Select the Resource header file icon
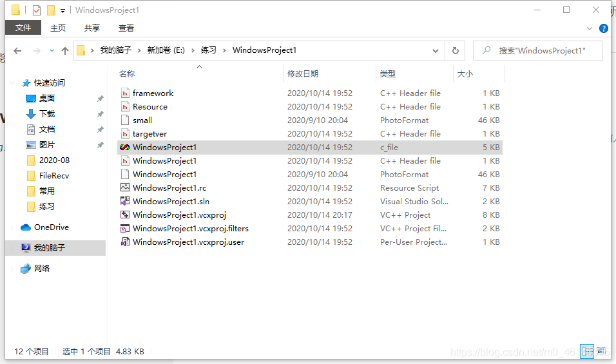Image resolution: width=616 pixels, height=364 pixels. tap(125, 107)
